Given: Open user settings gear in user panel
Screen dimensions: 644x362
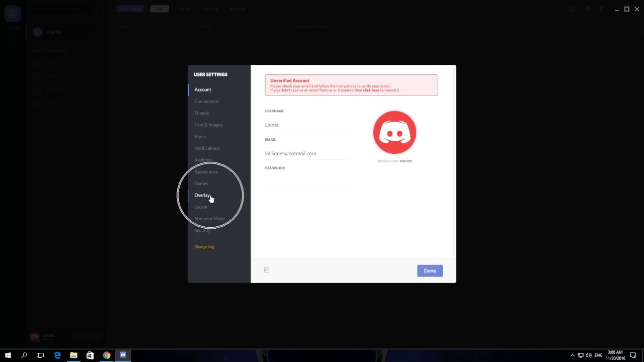Looking at the screenshot, I should tap(97, 337).
